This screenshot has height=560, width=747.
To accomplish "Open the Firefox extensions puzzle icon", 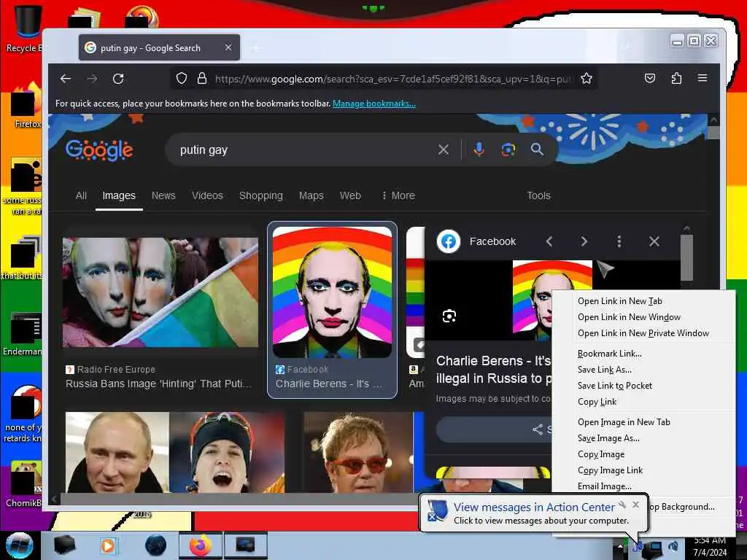I will pyautogui.click(x=676, y=78).
